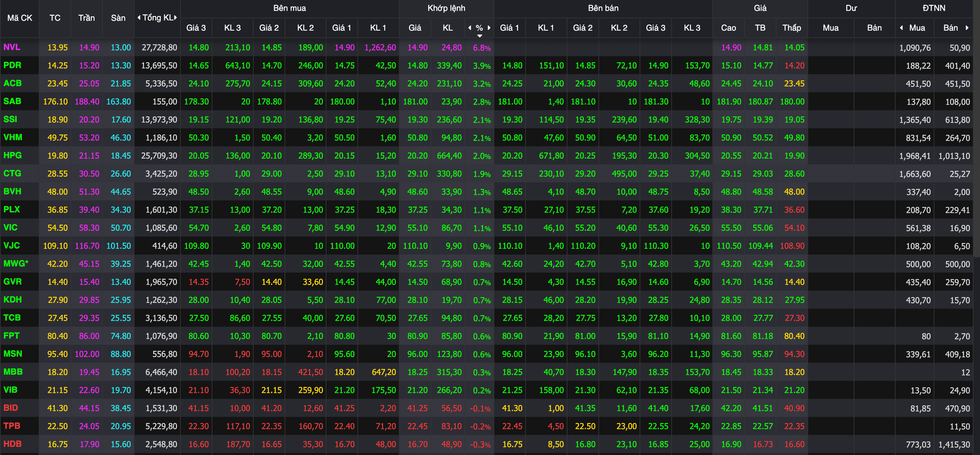Open the CTG stock symbol
980x455 pixels.
(12, 173)
